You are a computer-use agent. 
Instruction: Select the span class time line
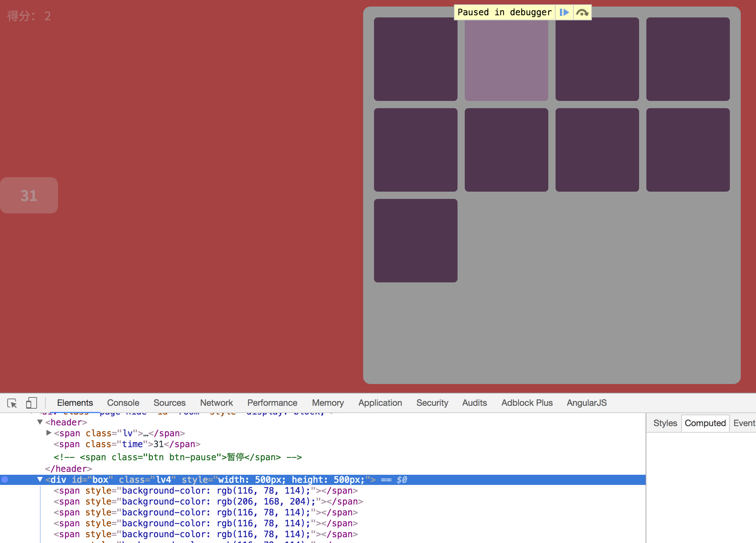click(x=127, y=444)
